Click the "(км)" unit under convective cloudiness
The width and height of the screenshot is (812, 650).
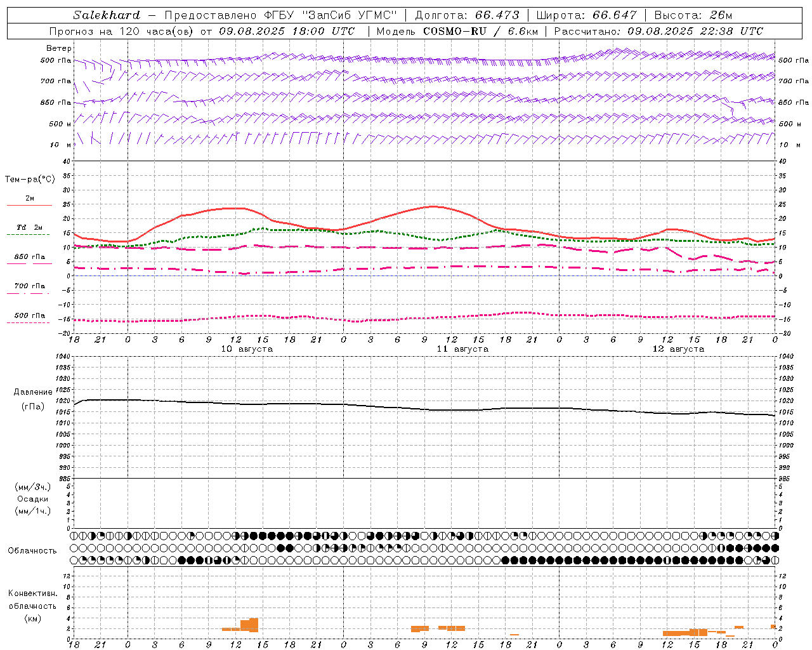pyautogui.click(x=33, y=618)
